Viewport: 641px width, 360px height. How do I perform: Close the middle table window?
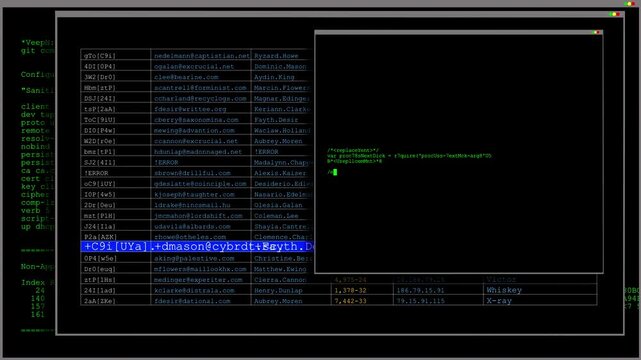[618, 14]
